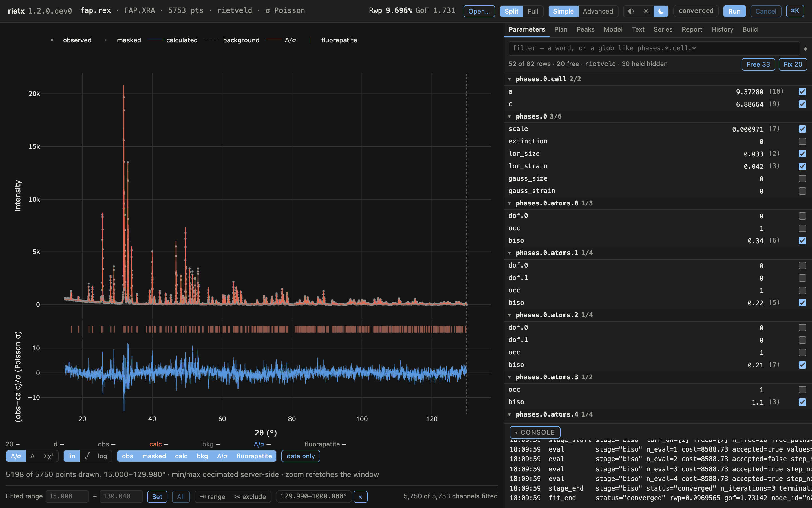
Task: Click the Fix 20 button
Action: (x=793, y=64)
